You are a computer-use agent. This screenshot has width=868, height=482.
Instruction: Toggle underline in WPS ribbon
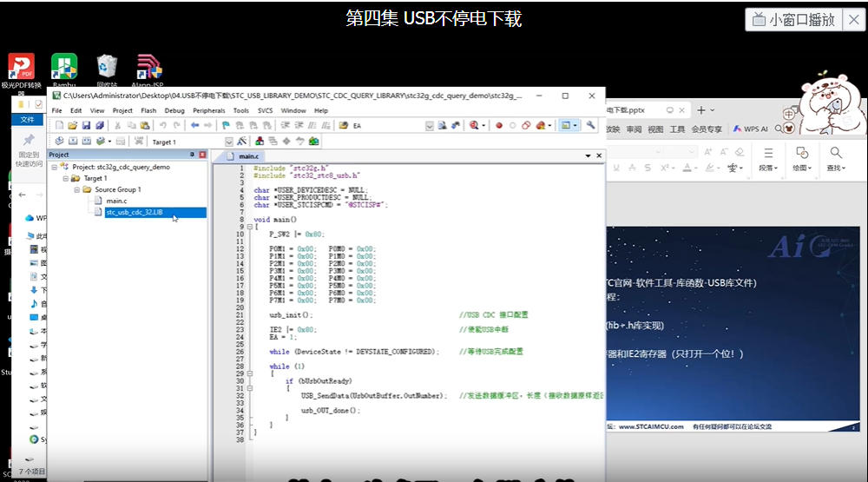pos(616,168)
